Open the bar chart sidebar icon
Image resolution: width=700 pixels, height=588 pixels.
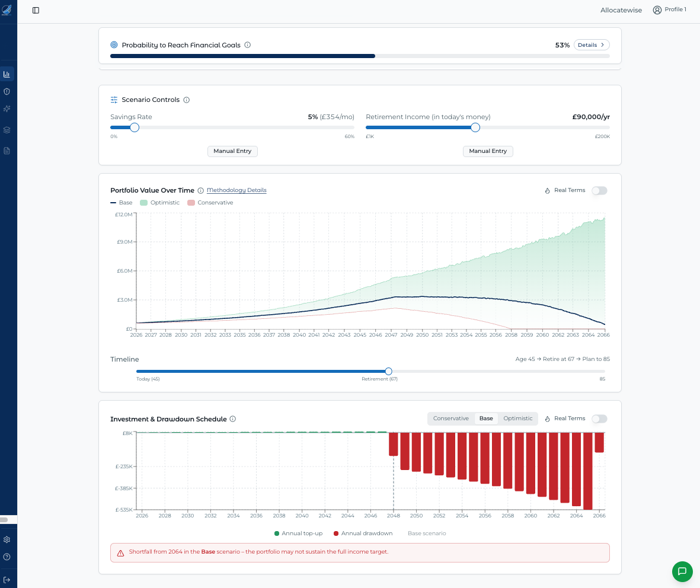tap(7, 74)
